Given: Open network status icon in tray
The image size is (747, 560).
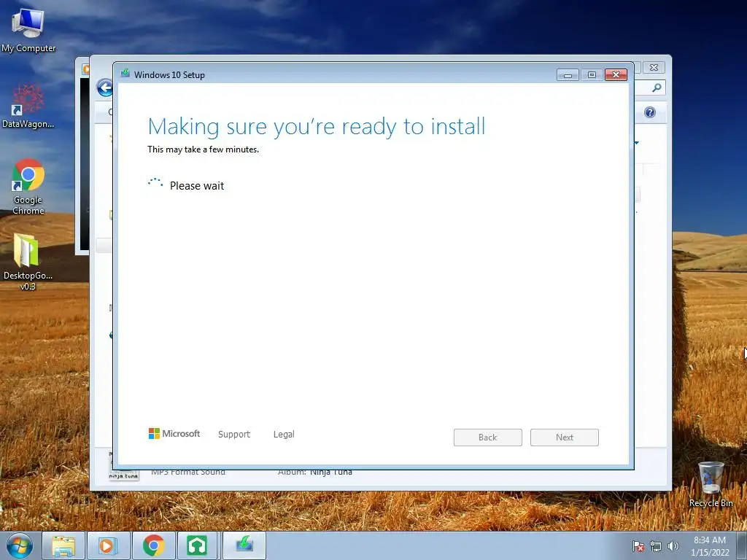Looking at the screenshot, I should 656,546.
